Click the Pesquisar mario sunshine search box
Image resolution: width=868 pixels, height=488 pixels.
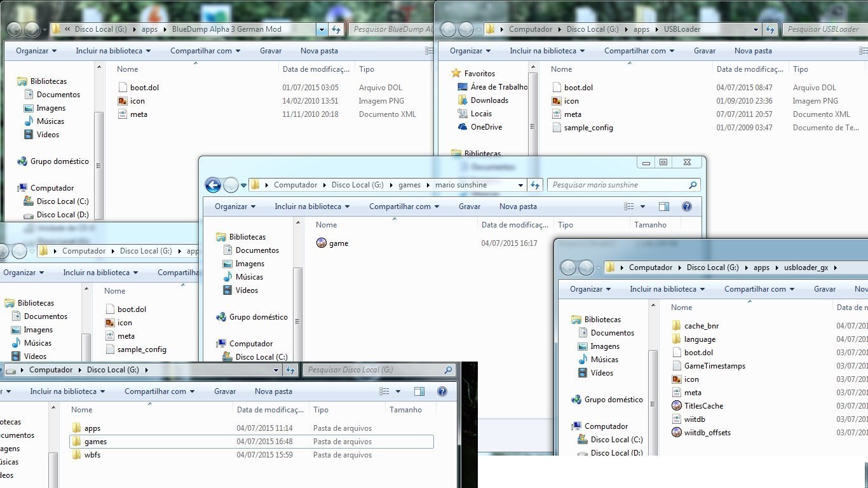pos(623,185)
